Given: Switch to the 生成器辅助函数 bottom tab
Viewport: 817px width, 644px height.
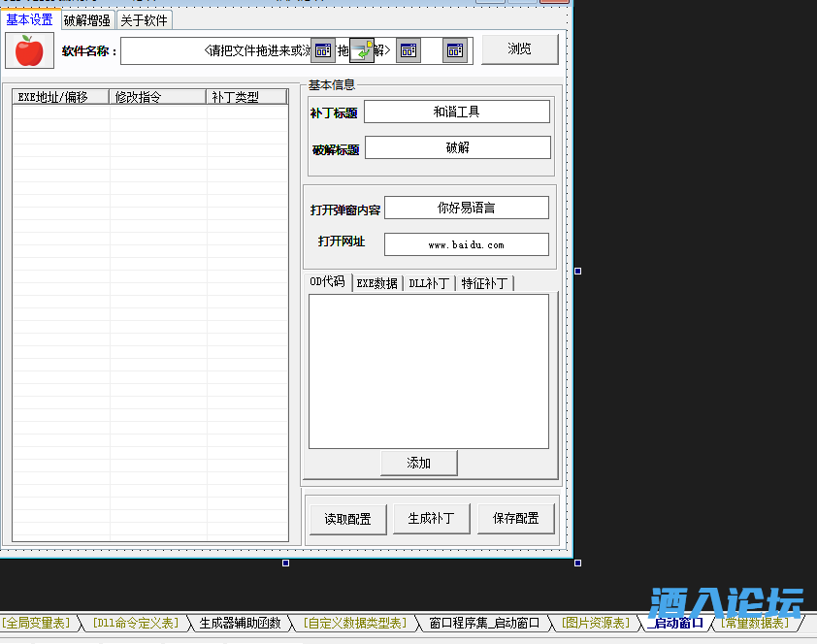Looking at the screenshot, I should [240, 623].
